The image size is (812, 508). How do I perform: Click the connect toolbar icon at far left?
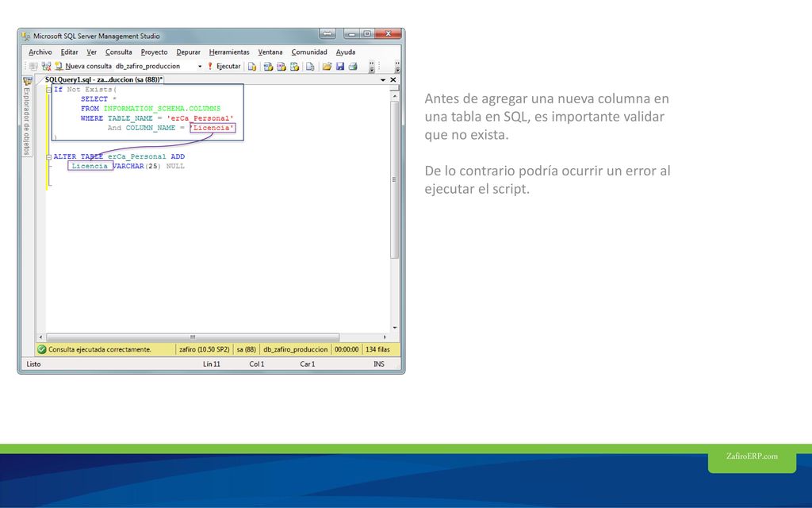pyautogui.click(x=33, y=67)
